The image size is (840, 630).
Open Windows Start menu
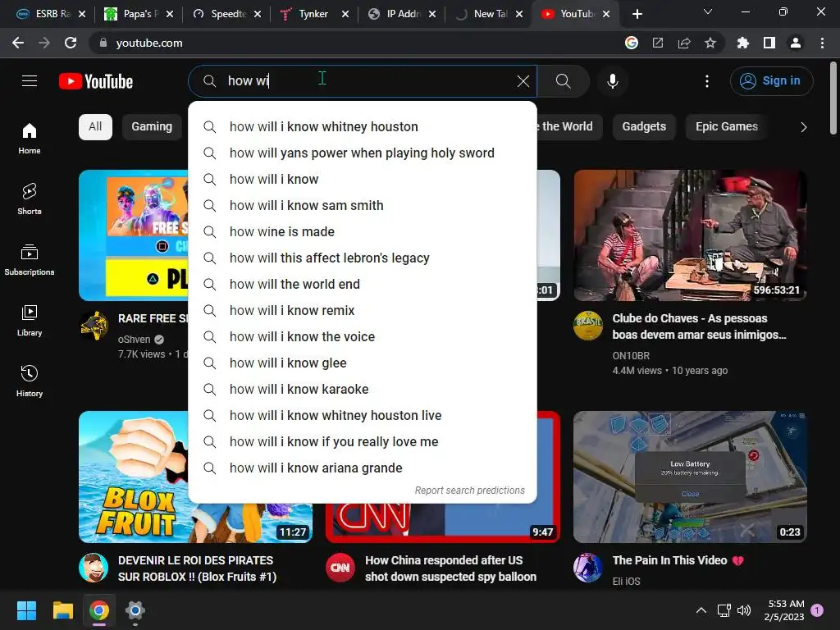[x=26, y=610]
